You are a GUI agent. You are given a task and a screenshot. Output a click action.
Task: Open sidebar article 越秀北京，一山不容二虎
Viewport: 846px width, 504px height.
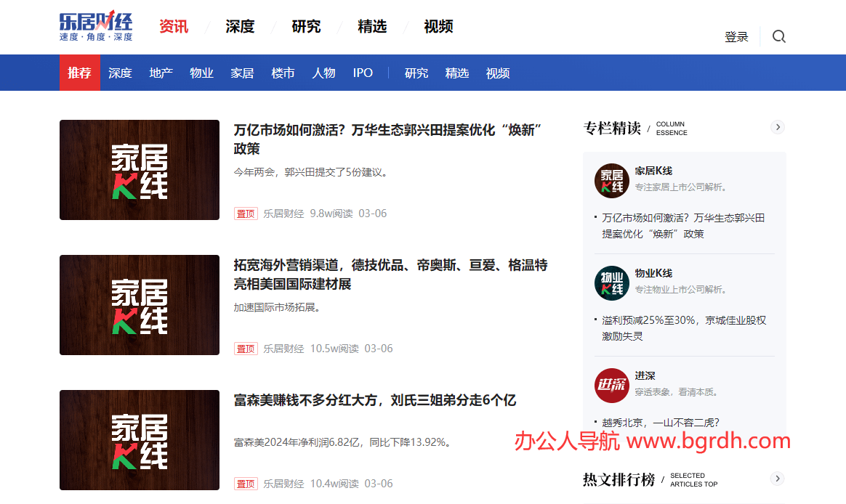pyautogui.click(x=661, y=423)
